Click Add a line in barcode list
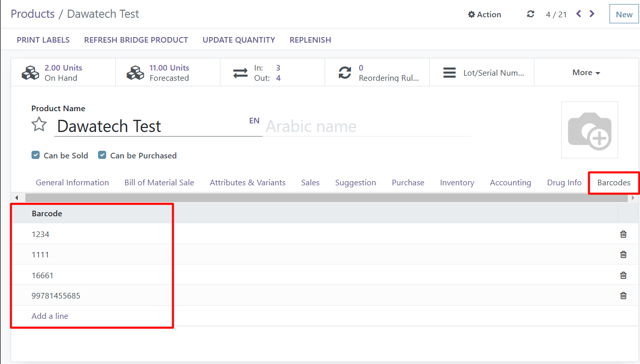This screenshot has height=364, width=640. 50,316
